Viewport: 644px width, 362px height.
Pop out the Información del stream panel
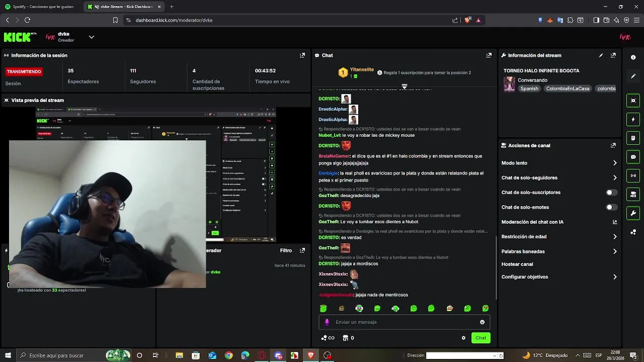(613, 55)
